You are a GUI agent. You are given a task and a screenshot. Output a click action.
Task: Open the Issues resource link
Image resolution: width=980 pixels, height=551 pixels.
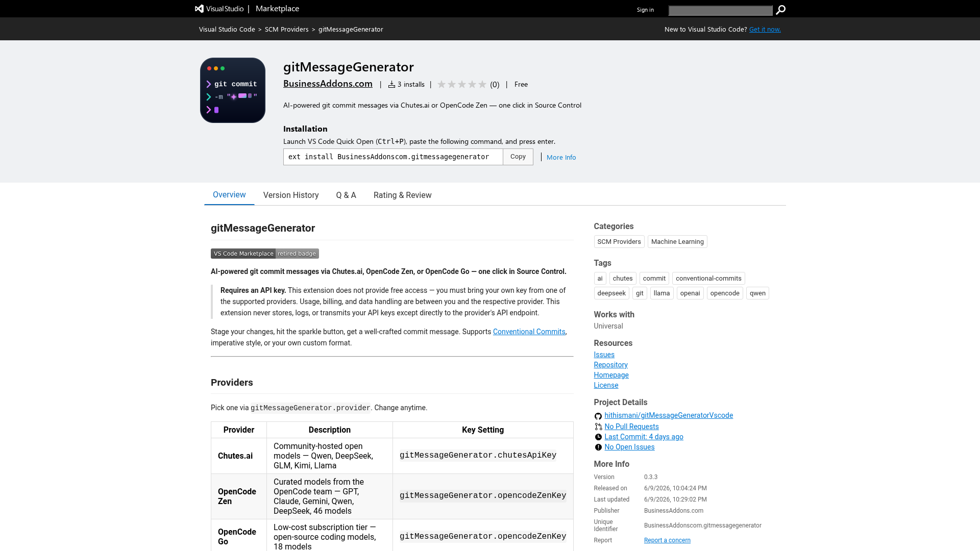[x=604, y=355]
